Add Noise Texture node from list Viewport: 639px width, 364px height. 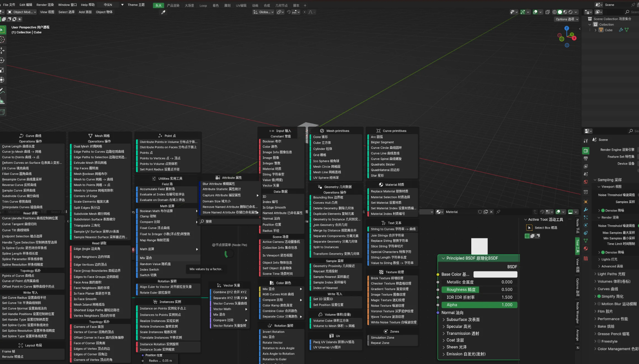[392, 306]
